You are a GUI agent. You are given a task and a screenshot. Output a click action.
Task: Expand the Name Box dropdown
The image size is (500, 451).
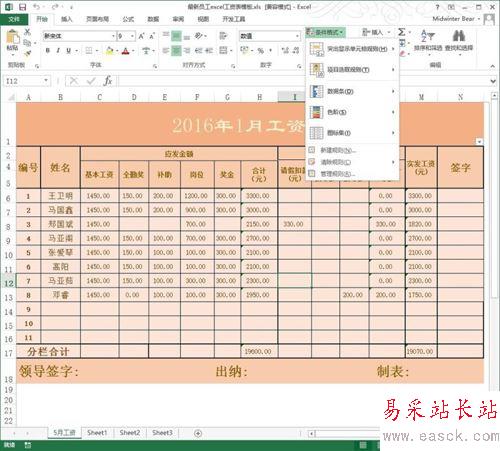point(46,81)
